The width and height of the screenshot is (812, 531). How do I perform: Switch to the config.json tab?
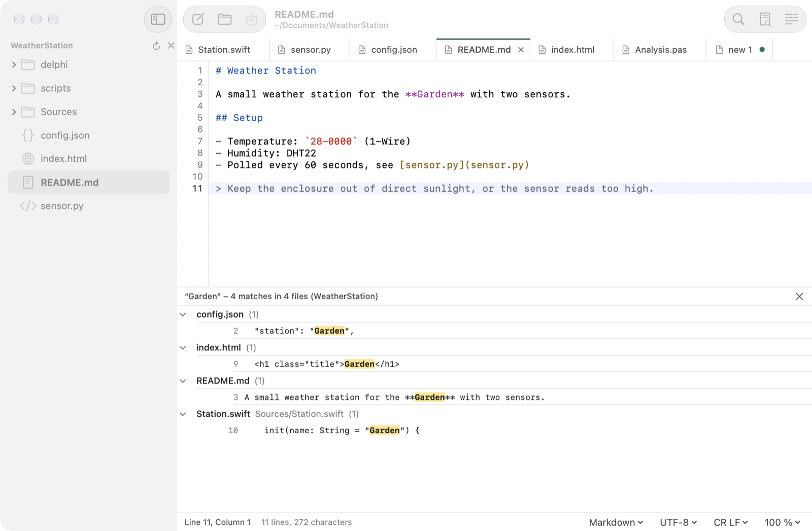click(393, 50)
